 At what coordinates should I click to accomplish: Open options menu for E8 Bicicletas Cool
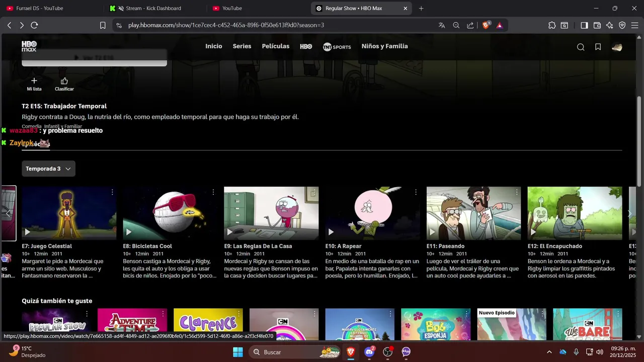tap(213, 192)
